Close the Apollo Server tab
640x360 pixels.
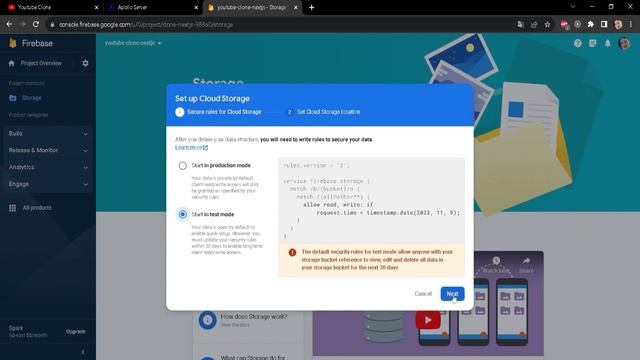tap(196, 7)
